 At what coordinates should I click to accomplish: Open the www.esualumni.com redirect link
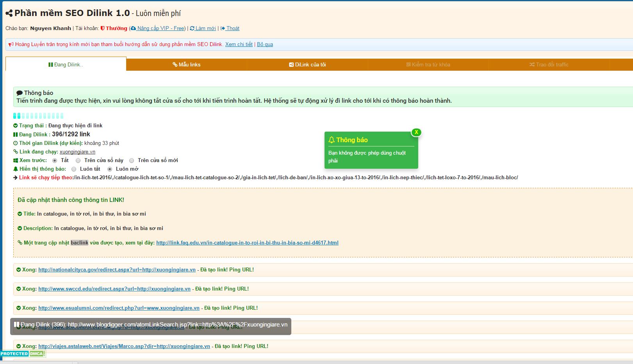click(x=119, y=308)
